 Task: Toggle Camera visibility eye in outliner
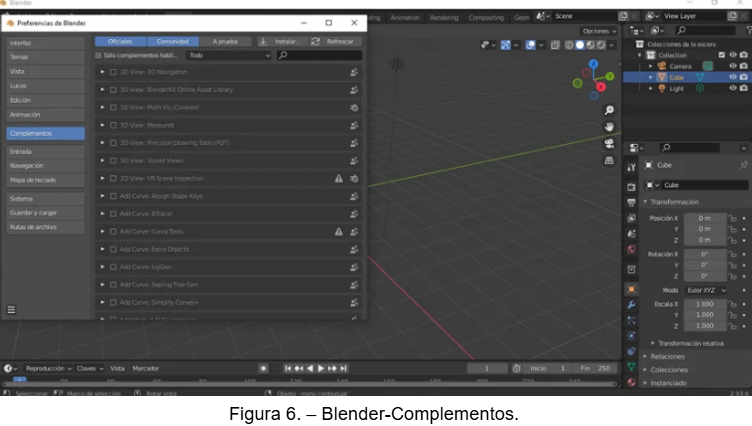[x=733, y=66]
